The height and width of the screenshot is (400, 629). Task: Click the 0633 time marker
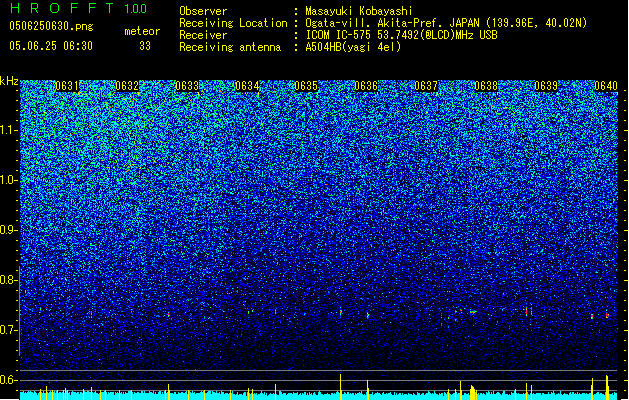[x=187, y=86]
